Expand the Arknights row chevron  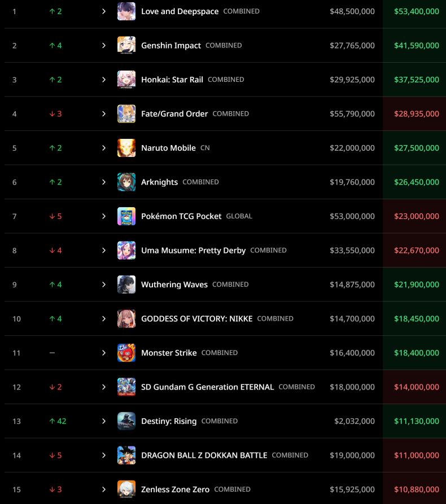pos(103,182)
